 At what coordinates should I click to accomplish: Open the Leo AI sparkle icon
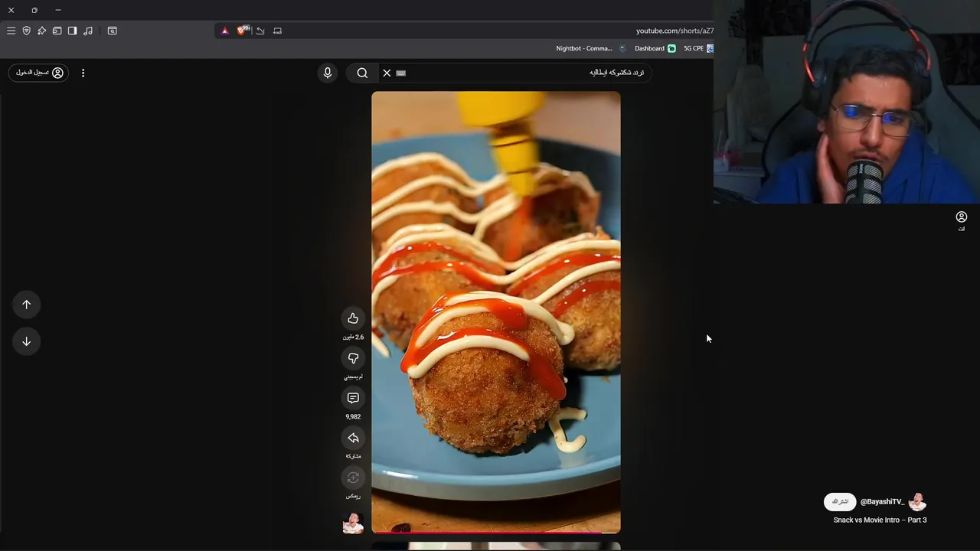41,31
